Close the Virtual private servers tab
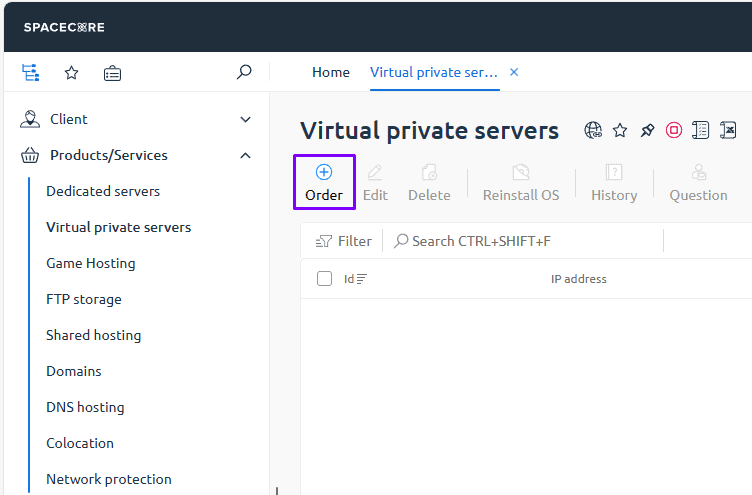Image resolution: width=752 pixels, height=495 pixels. point(514,72)
